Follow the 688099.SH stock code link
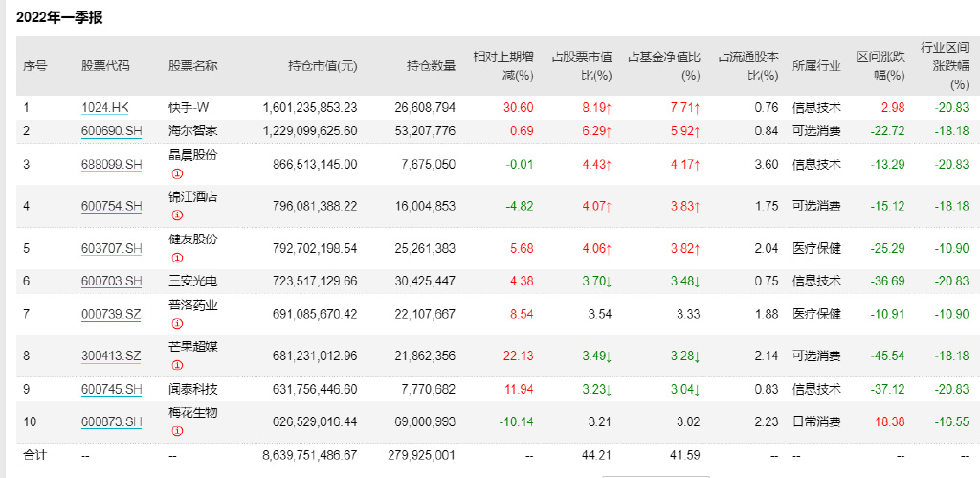Viewport: 980px width, 478px height. point(111,164)
